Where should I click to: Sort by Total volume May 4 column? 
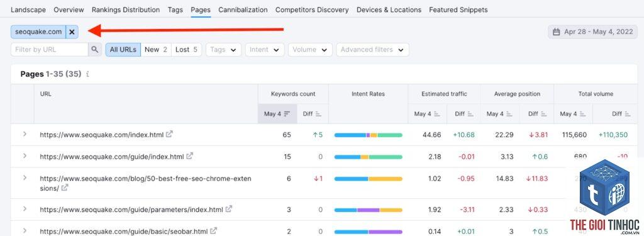tap(574, 114)
